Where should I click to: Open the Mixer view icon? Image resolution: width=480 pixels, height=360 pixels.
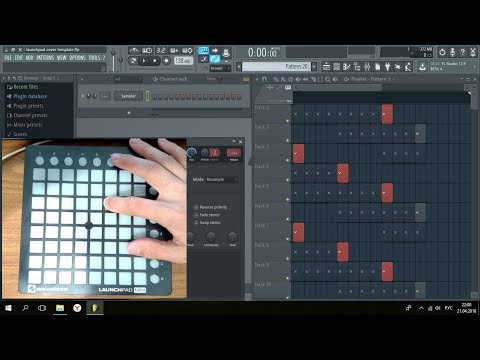tap(367, 67)
